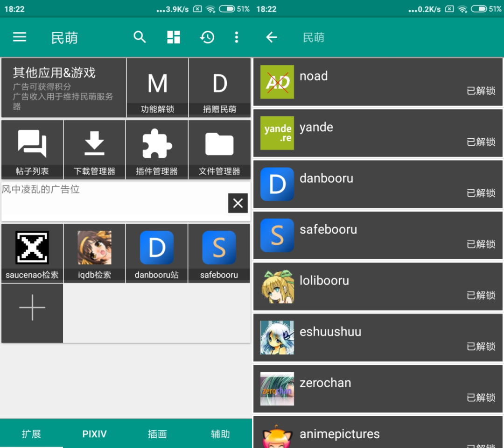Select the danbooru list entry name
504x448 pixels.
327,178
